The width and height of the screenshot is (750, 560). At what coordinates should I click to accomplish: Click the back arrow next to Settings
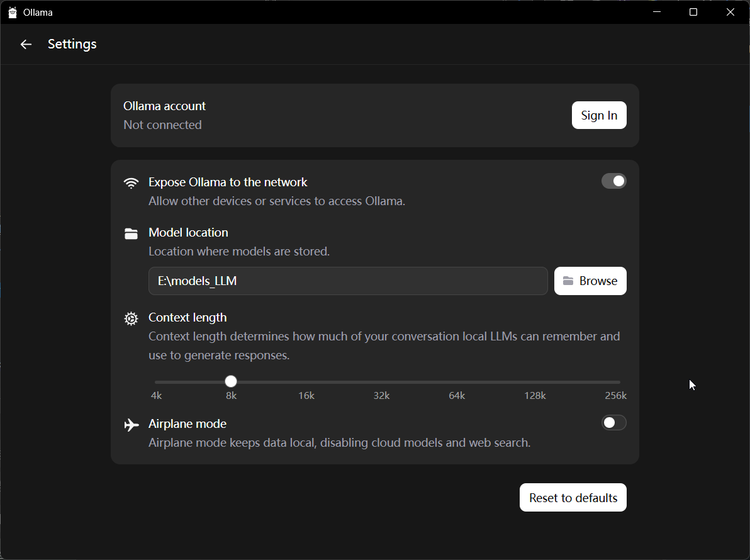(x=26, y=44)
